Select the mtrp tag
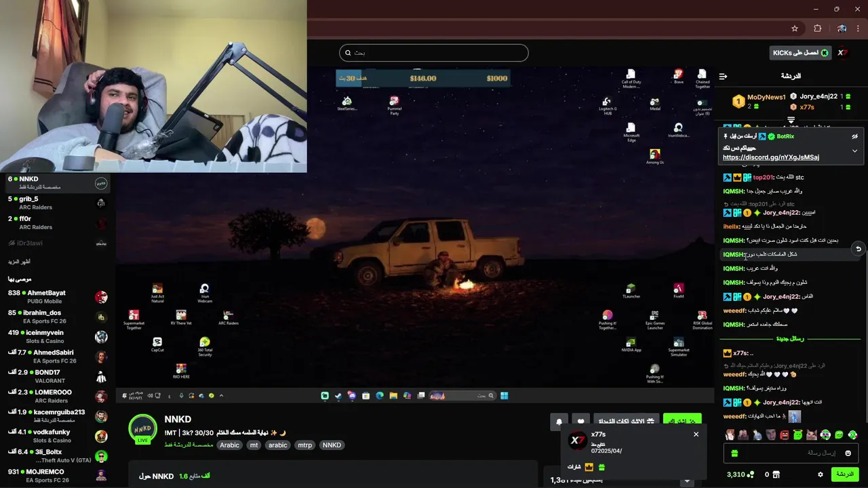The image size is (868, 488). click(305, 445)
